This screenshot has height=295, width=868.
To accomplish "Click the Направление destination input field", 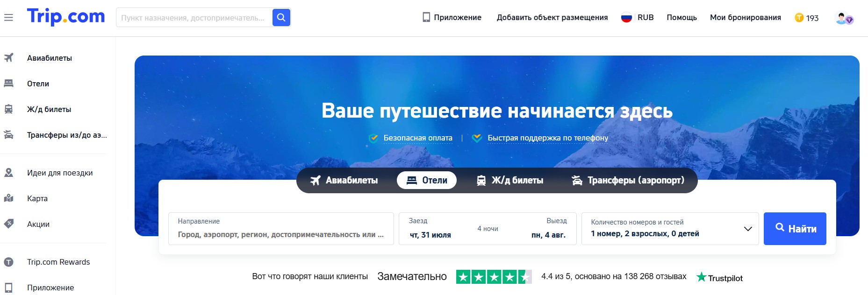I will pos(281,229).
